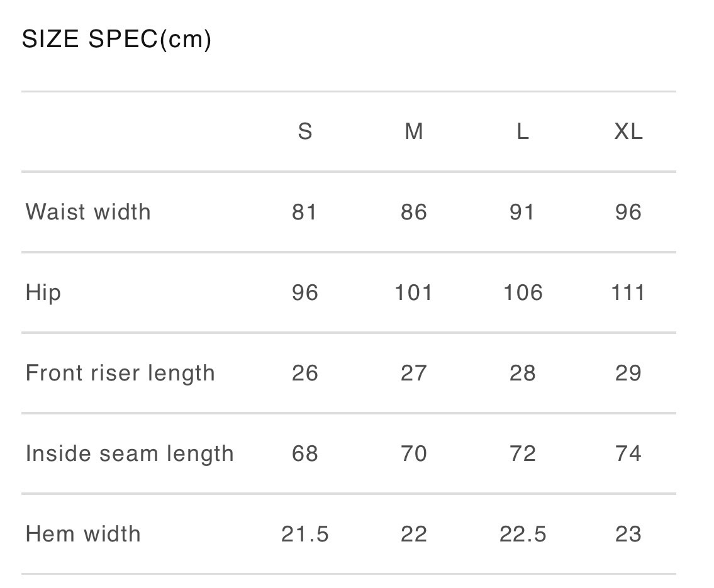Select Hem width 22.5 for size L
Screen dimensions: 714x588
click(x=523, y=534)
